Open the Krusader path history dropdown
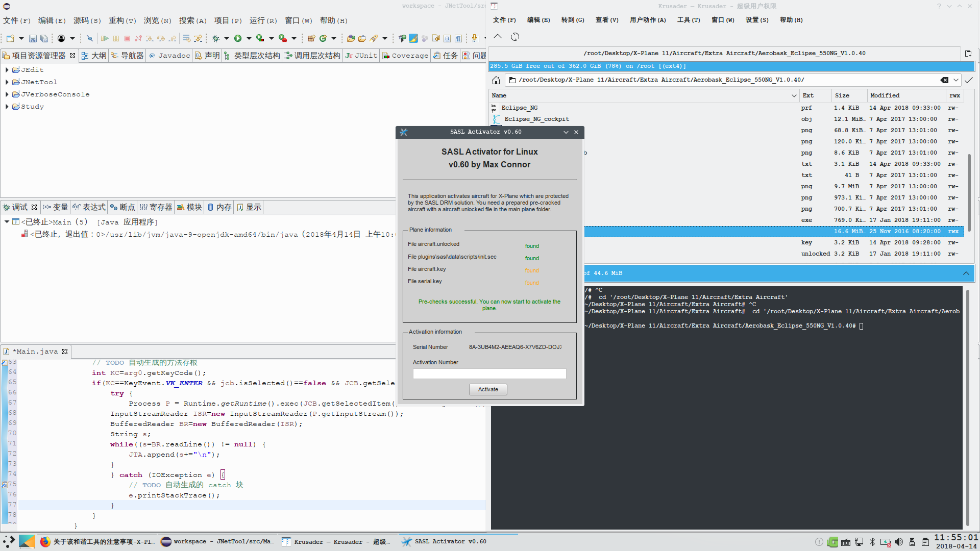The height and width of the screenshot is (551, 980). [956, 80]
